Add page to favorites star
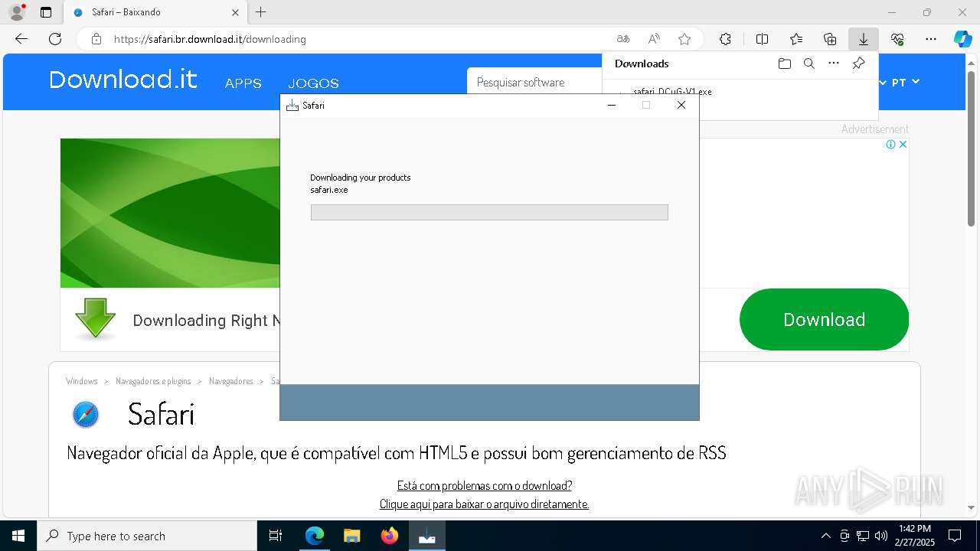This screenshot has width=980, height=551. pyautogui.click(x=684, y=39)
